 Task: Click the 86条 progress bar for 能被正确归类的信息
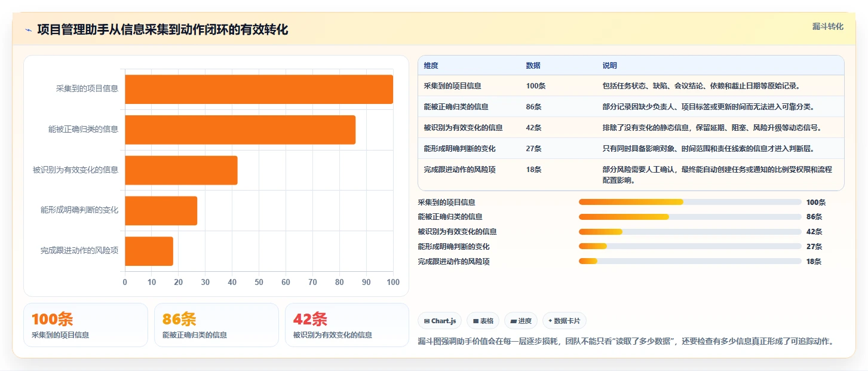click(x=690, y=217)
